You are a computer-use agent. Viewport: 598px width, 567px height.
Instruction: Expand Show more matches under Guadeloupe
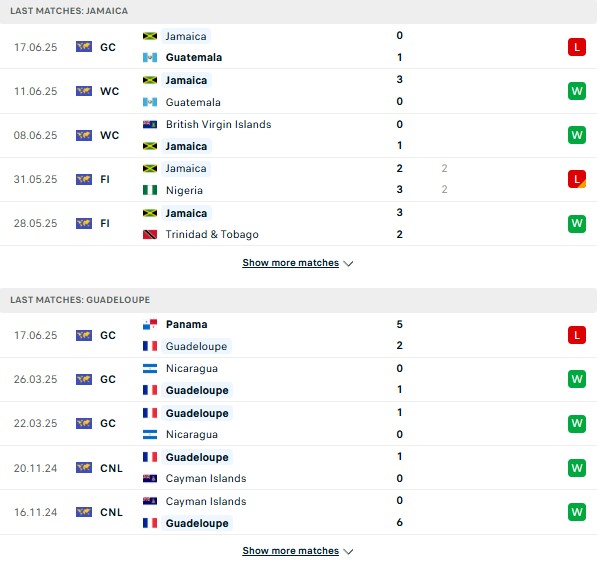point(291,551)
